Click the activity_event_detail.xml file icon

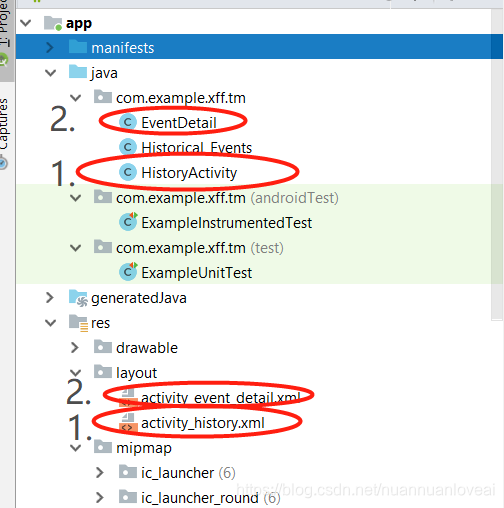coord(128,397)
